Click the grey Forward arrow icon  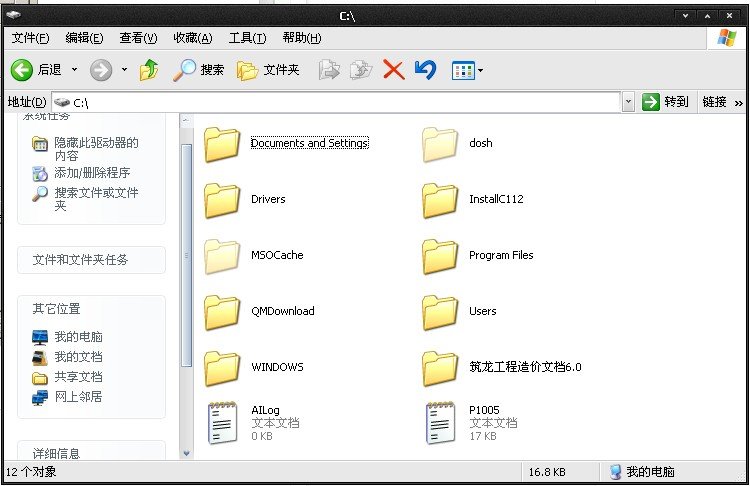[101, 71]
